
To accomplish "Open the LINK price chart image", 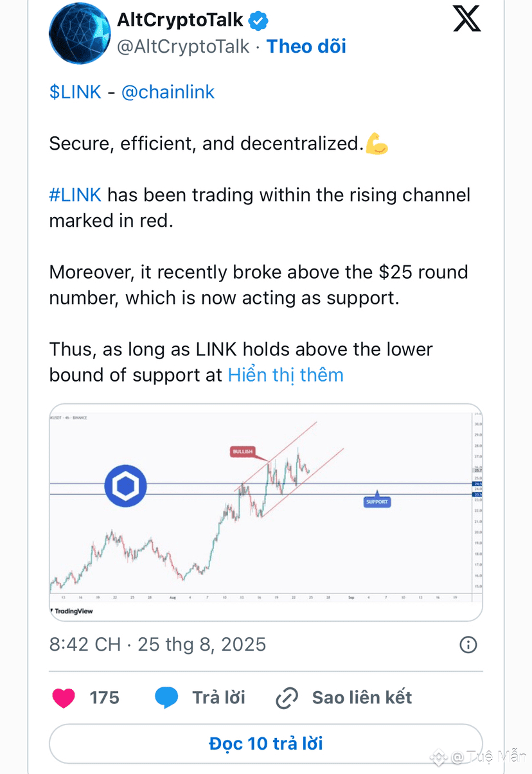I will (x=266, y=513).
